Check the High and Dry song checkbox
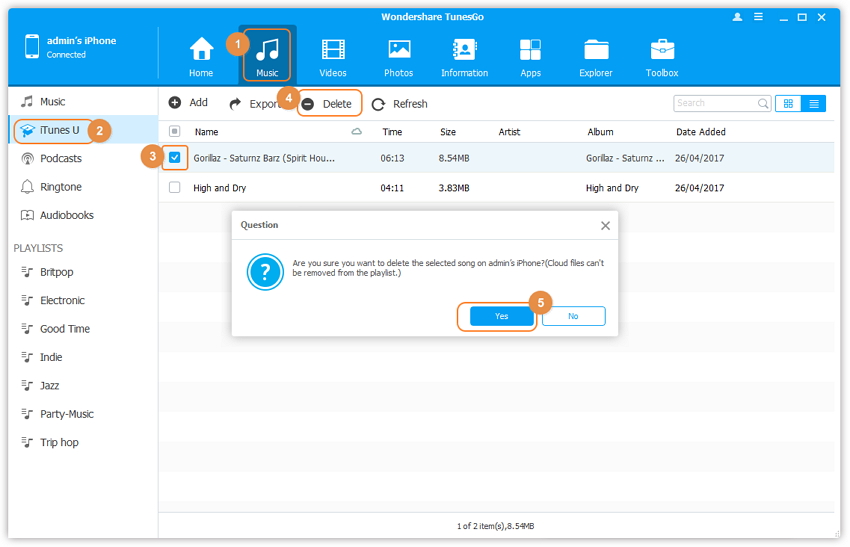This screenshot has width=850, height=547. click(175, 187)
